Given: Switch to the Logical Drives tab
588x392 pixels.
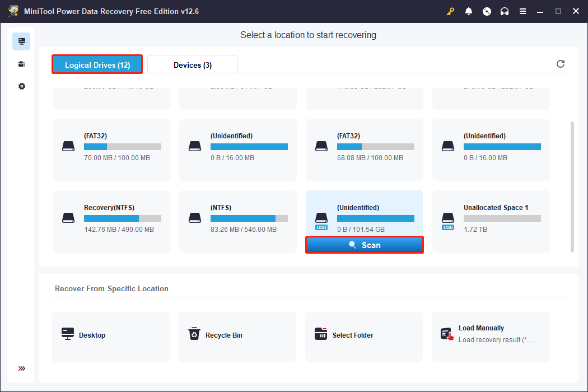Looking at the screenshot, I should [x=97, y=65].
